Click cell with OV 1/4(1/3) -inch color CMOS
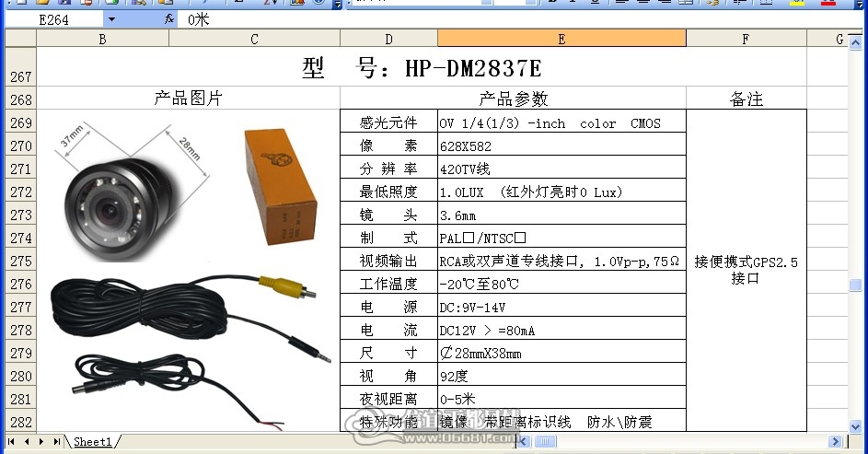 click(561, 122)
